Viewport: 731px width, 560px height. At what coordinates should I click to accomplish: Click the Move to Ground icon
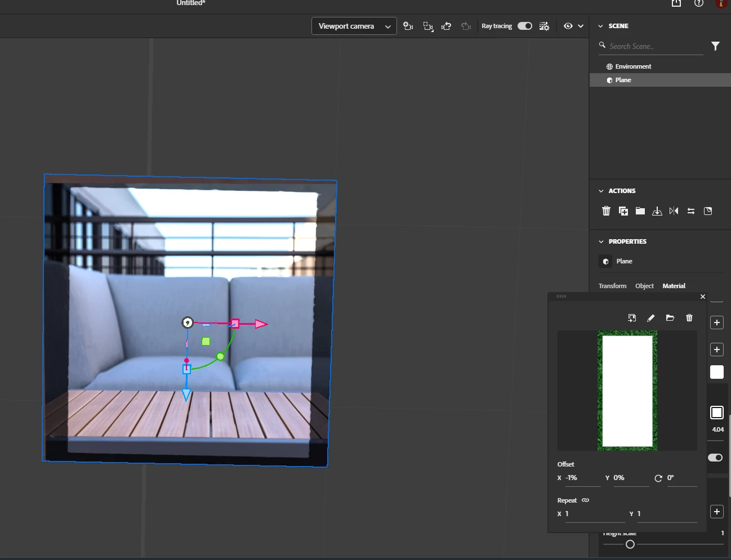coord(657,211)
